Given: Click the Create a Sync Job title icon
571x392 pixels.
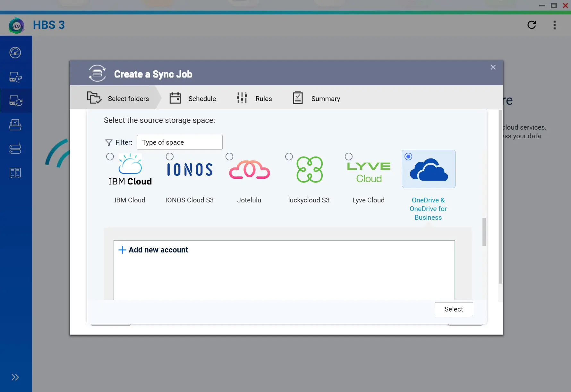Looking at the screenshot, I should pyautogui.click(x=97, y=73).
